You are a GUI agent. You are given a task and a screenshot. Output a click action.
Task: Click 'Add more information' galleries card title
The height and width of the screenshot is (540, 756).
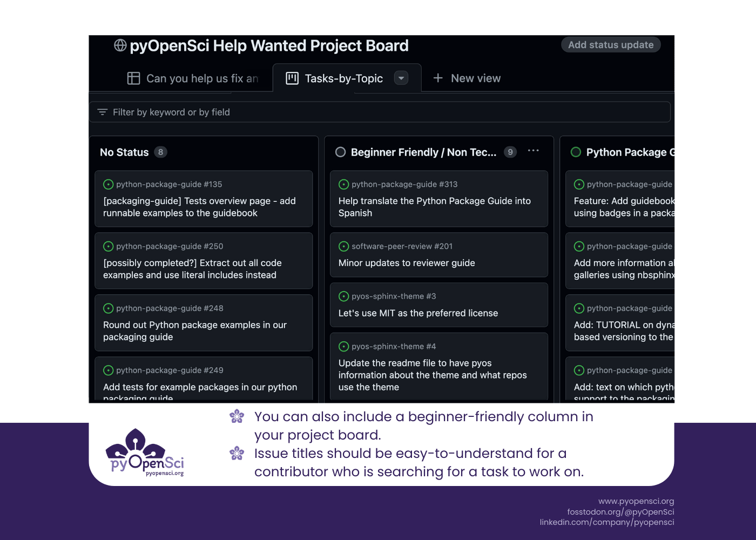624,269
